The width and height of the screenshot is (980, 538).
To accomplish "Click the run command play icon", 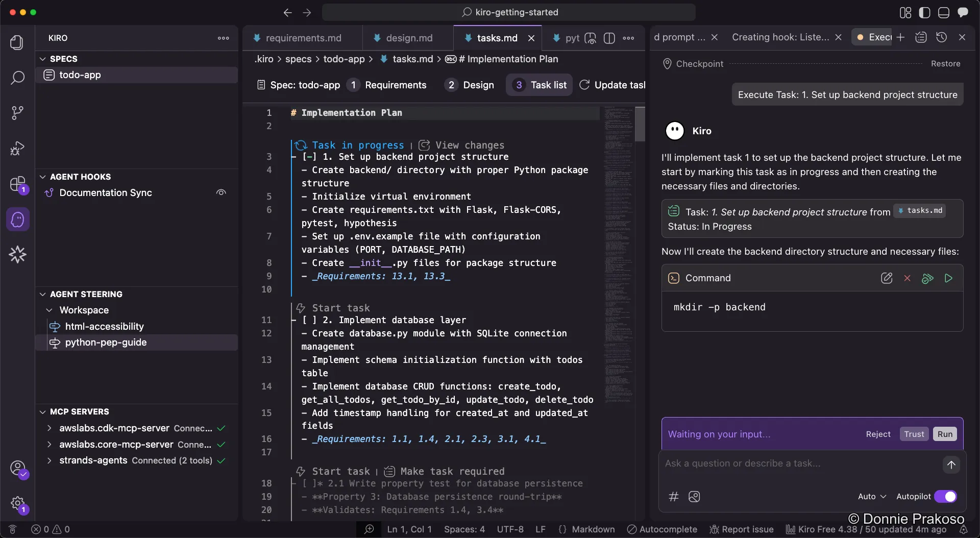I will pyautogui.click(x=948, y=278).
